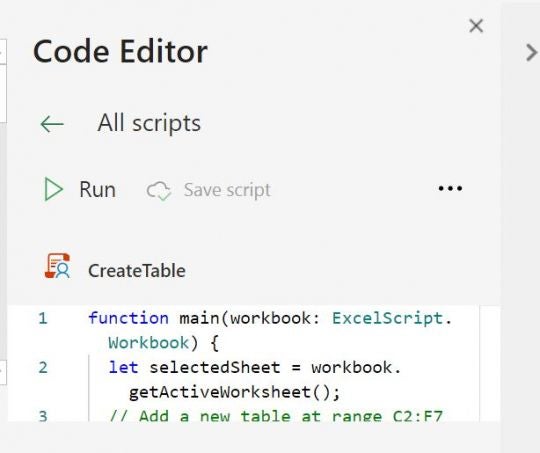This screenshot has height=453, width=540.
Task: Click line number 3 in the gutter
Action: (x=43, y=416)
